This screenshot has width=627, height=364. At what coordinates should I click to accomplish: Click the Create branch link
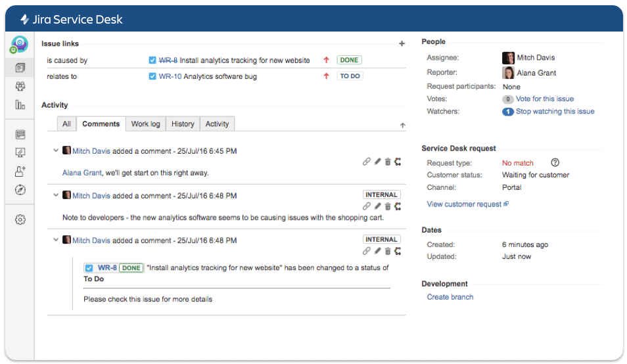[x=450, y=297]
